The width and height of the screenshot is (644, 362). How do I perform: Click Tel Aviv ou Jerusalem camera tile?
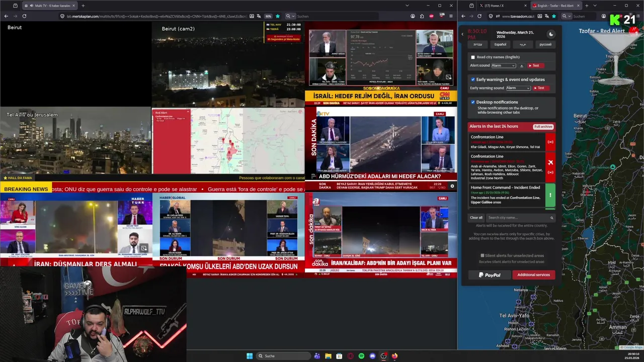pos(75,140)
